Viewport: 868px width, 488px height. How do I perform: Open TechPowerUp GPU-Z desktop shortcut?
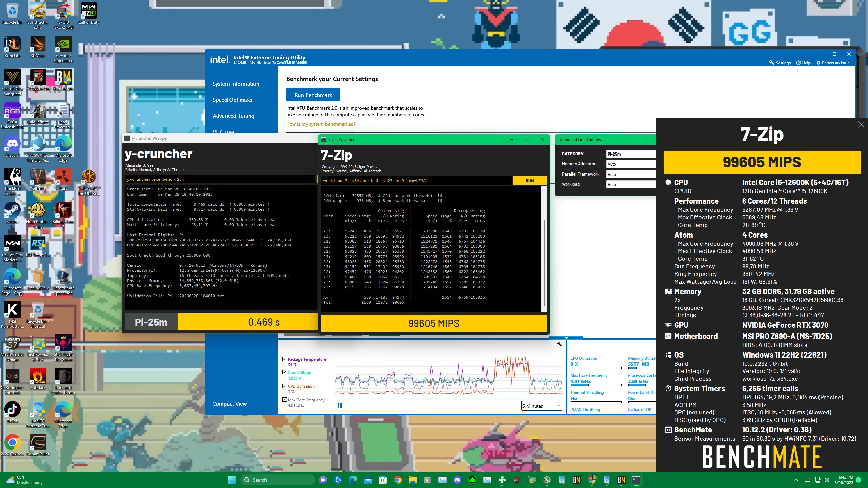pyautogui.click(x=38, y=348)
